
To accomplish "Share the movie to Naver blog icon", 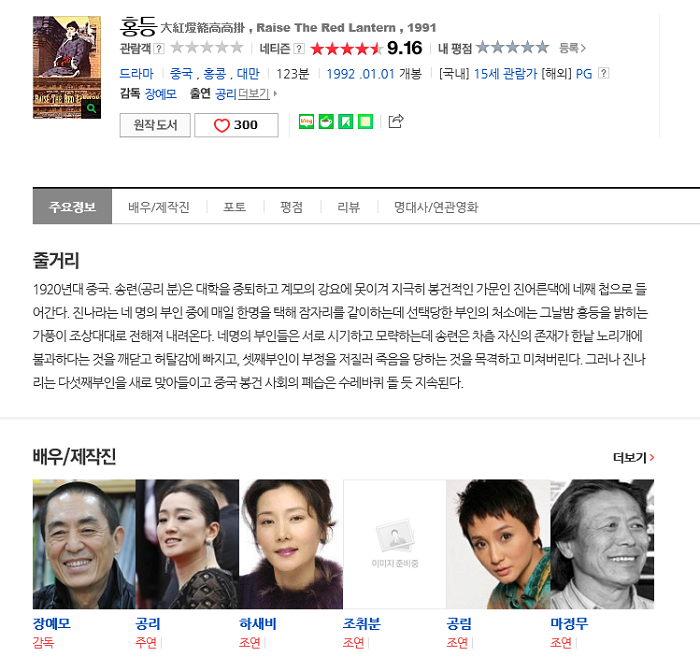I will (306, 121).
